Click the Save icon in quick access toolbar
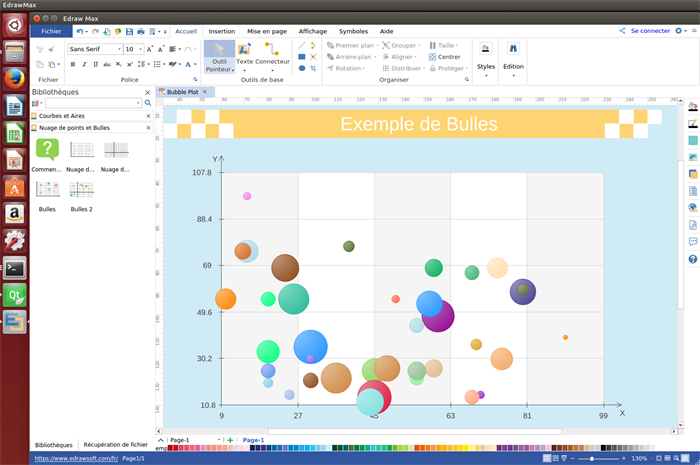Screen dimensions: 700x465 pyautogui.click(x=127, y=31)
